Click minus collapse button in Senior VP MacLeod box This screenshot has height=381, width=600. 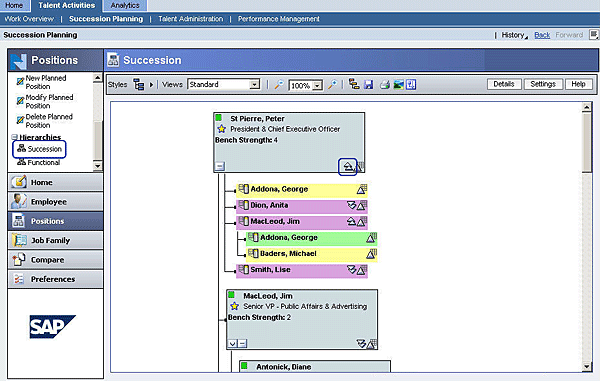(242, 344)
